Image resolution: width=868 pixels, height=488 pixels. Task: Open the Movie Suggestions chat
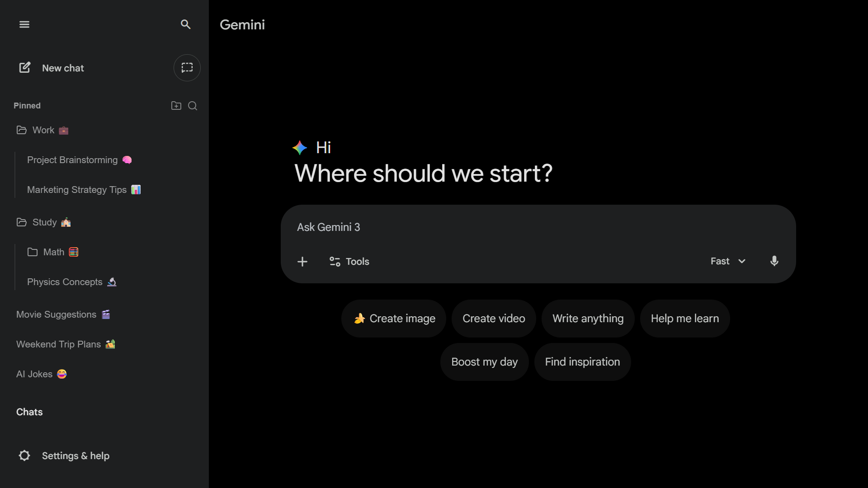63,314
